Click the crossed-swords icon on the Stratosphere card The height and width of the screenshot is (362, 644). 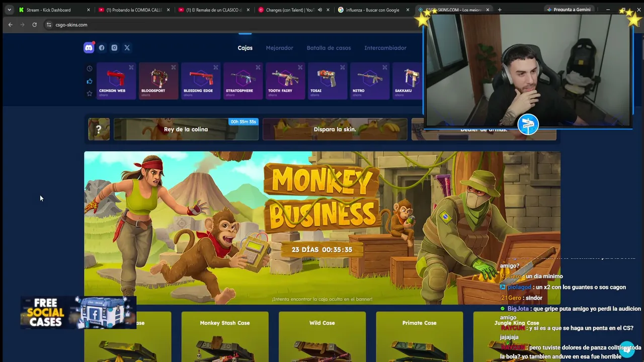click(x=258, y=67)
